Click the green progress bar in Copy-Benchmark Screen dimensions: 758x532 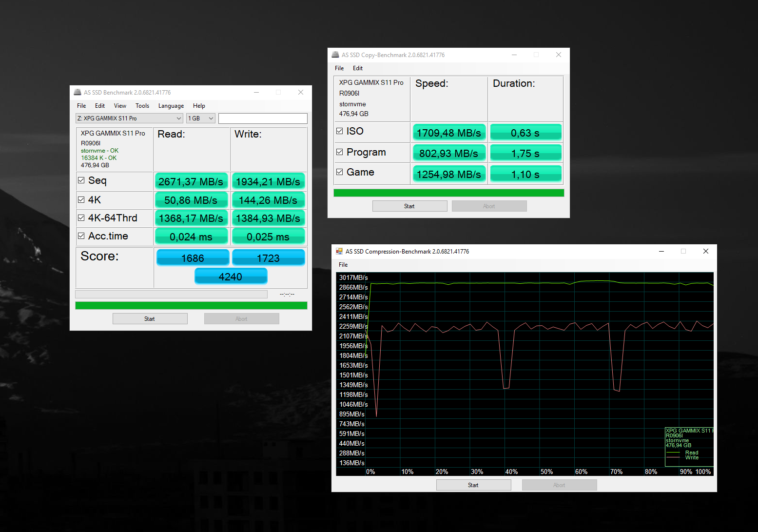click(449, 193)
